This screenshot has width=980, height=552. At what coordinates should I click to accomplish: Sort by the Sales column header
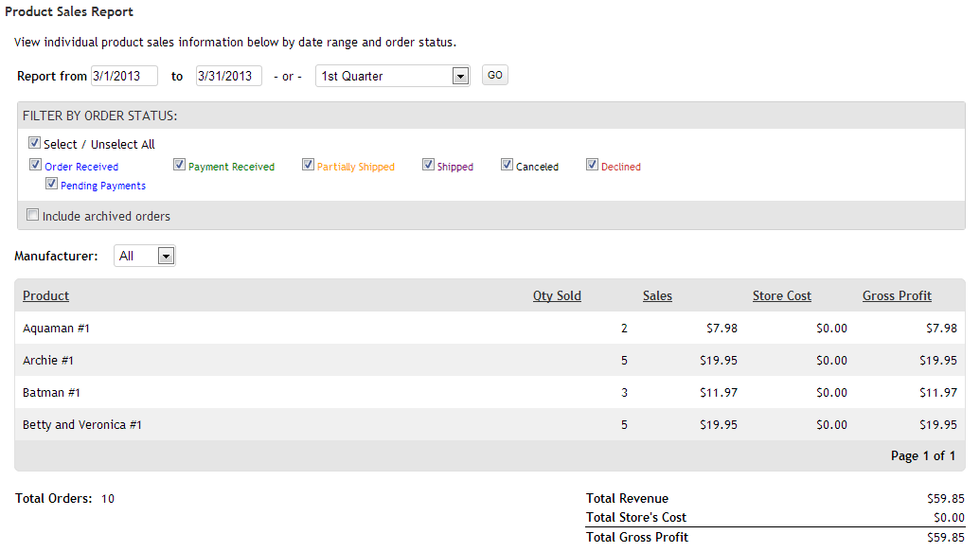click(x=657, y=295)
